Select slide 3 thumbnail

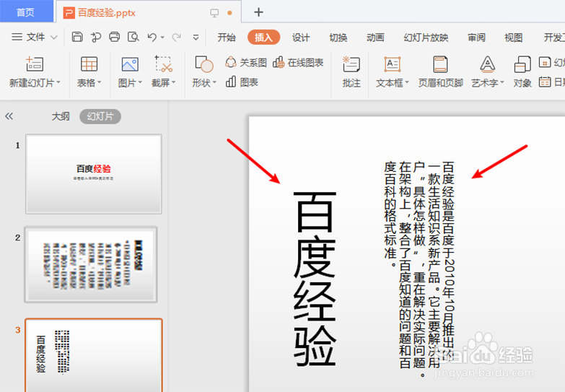tap(94, 355)
